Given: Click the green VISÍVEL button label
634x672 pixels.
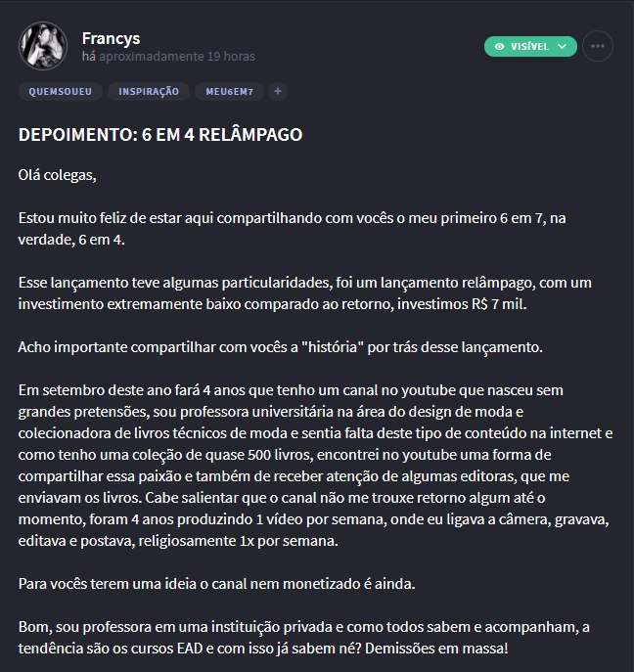Looking at the screenshot, I should tap(529, 46).
